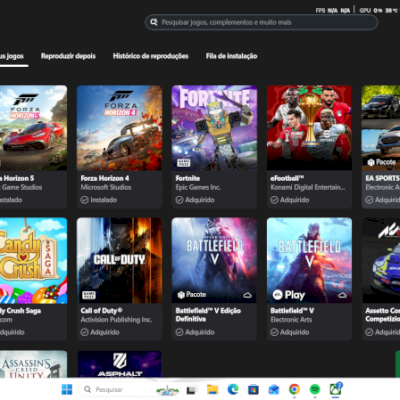Image resolution: width=400 pixels, height=400 pixels.
Task: Click the 'Instalado' check icon under Forza Horizon 4
Action: (x=84, y=200)
